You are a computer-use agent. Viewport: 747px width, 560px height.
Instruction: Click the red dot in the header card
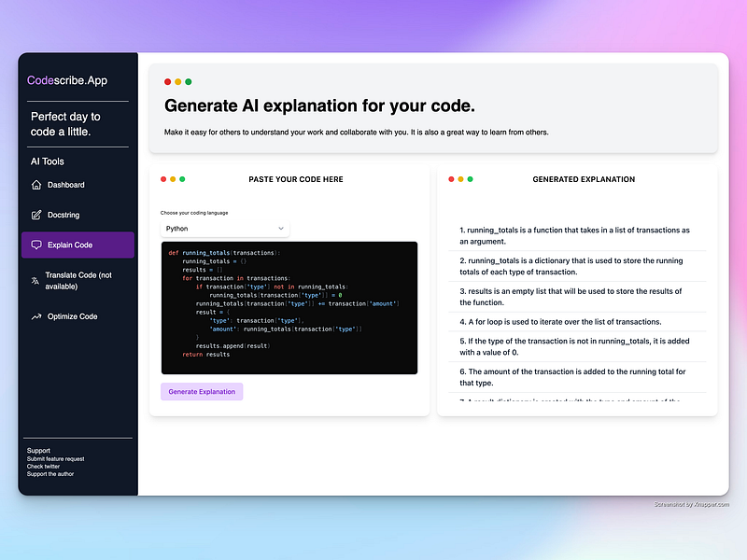(168, 82)
